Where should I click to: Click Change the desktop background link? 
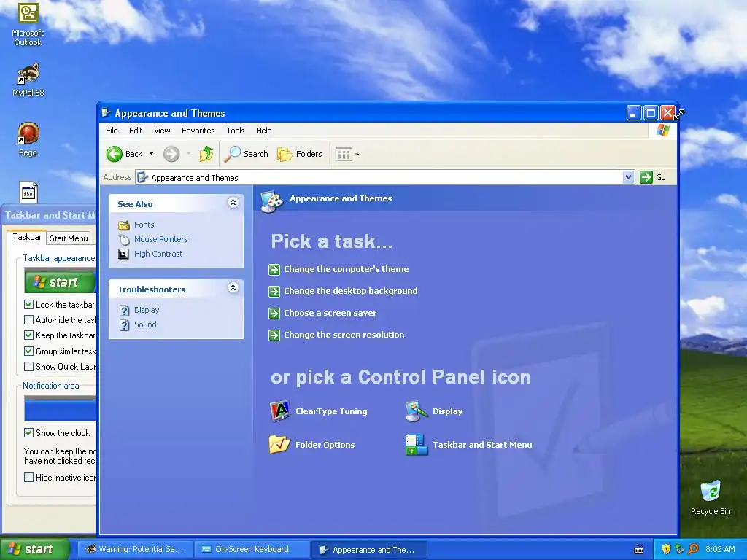click(x=351, y=291)
